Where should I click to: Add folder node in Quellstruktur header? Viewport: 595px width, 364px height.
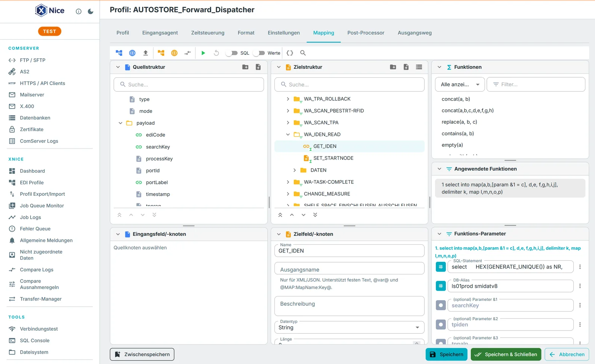[245, 67]
